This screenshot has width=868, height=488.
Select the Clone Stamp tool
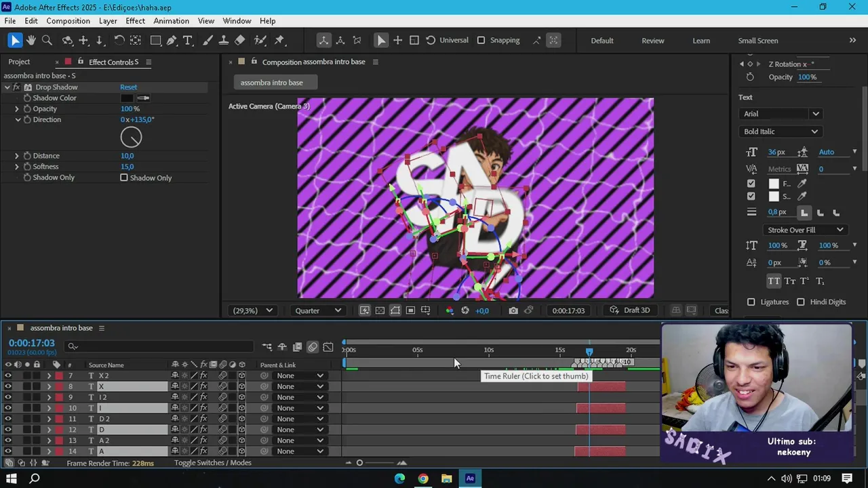click(x=223, y=40)
